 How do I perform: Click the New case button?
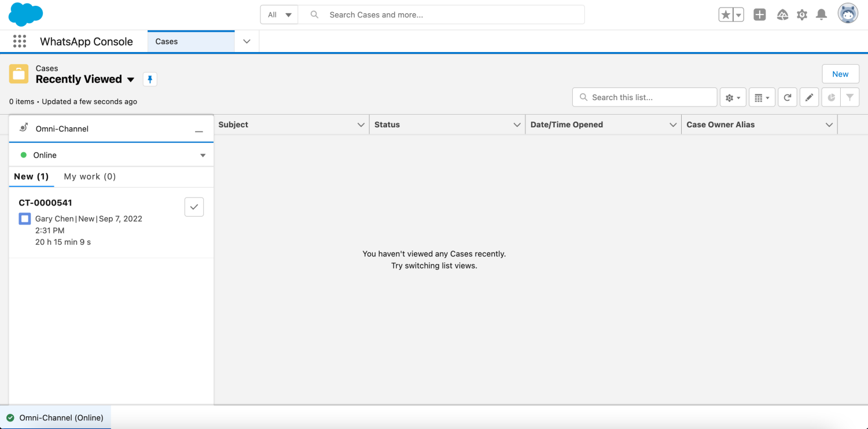click(840, 74)
